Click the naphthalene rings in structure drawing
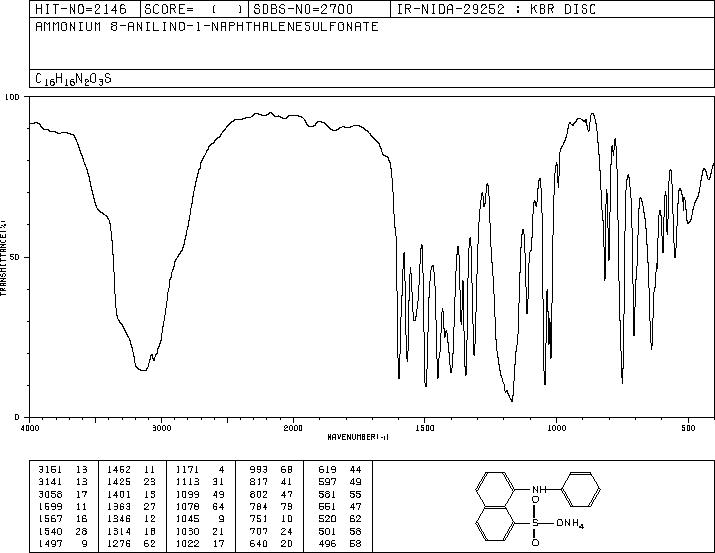This screenshot has width=715, height=553. [x=495, y=506]
